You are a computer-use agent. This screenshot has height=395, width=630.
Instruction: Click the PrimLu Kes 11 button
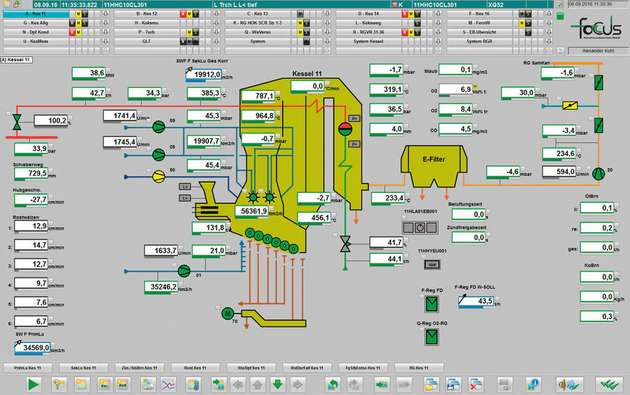click(x=27, y=367)
